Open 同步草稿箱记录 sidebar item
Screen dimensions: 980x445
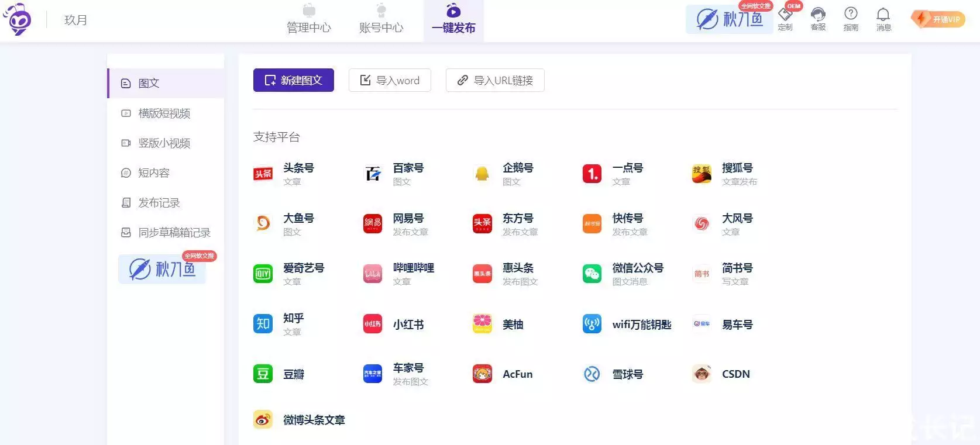(x=166, y=232)
